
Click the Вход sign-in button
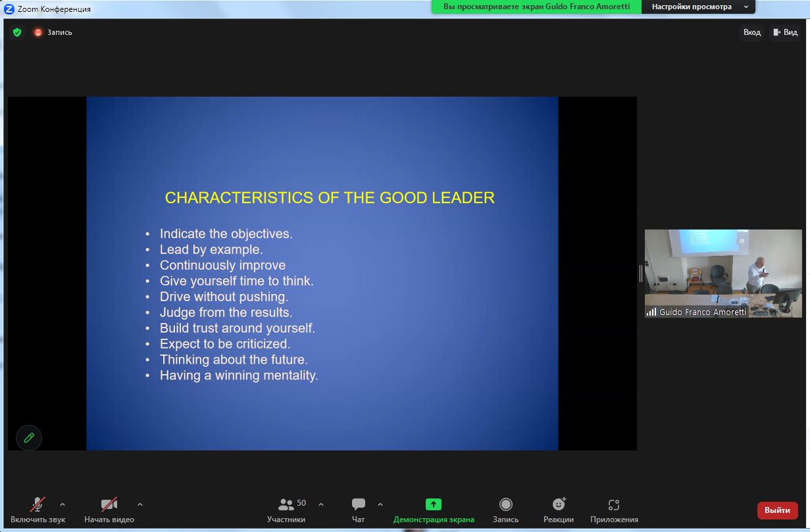pyautogui.click(x=751, y=32)
